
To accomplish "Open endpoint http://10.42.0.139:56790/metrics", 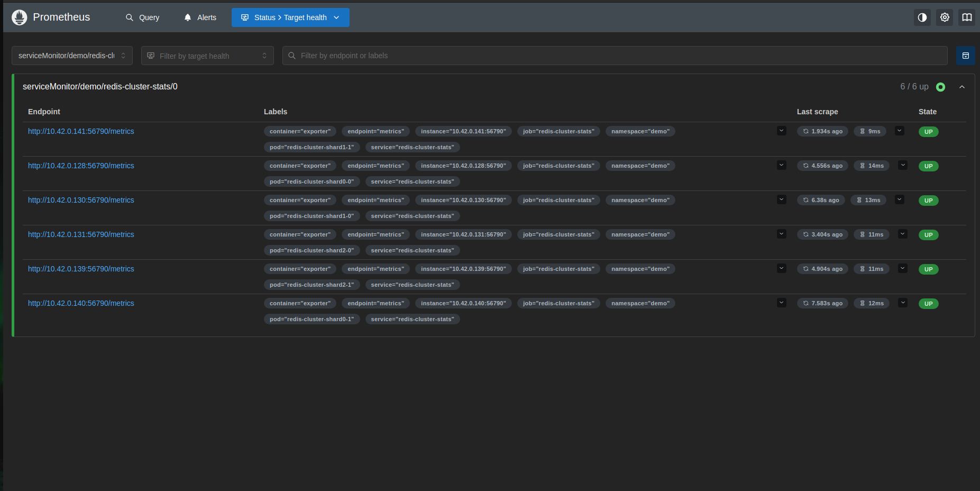I will coord(81,269).
